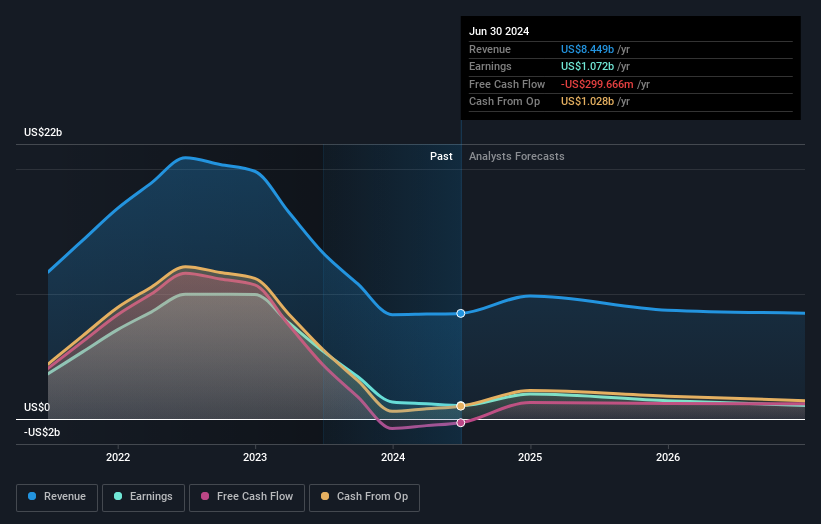Toggle the Free Cash Flow legend series
The width and height of the screenshot is (821, 524).
point(247,497)
